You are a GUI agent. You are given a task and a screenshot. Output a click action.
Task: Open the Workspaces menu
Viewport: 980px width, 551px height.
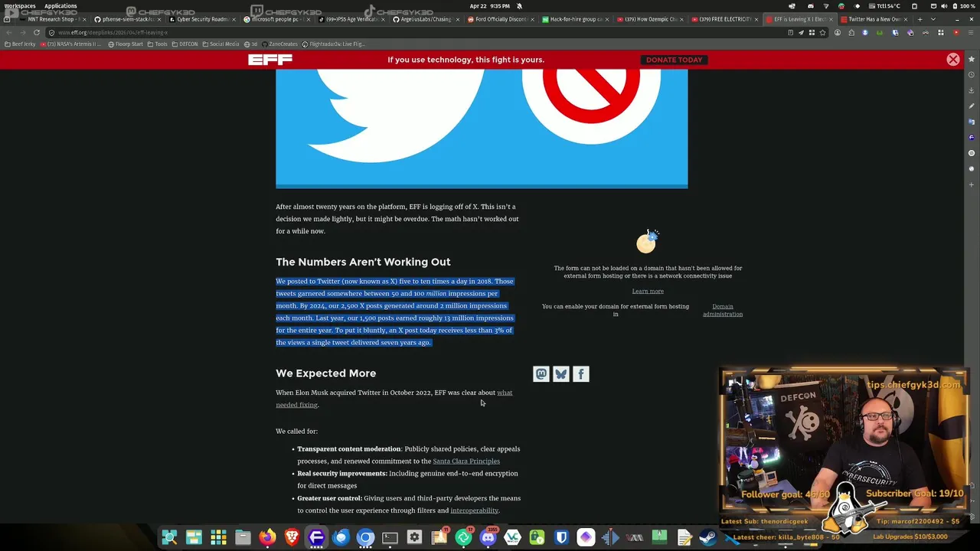(20, 5)
